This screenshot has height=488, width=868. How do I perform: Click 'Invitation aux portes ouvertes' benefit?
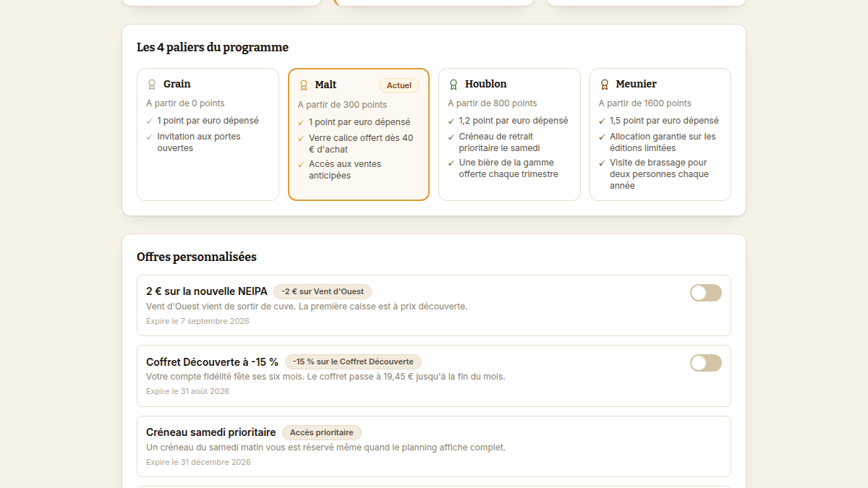[x=199, y=142]
